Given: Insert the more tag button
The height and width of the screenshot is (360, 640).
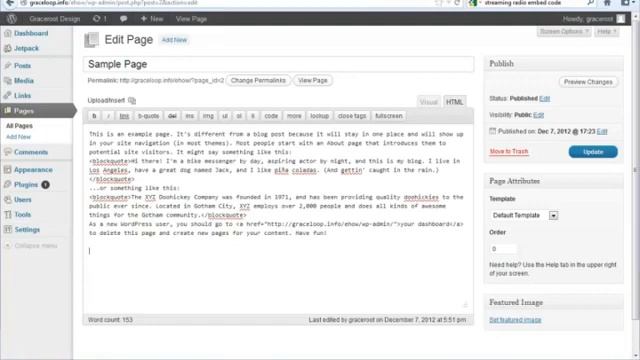Looking at the screenshot, I should pyautogui.click(x=294, y=116).
